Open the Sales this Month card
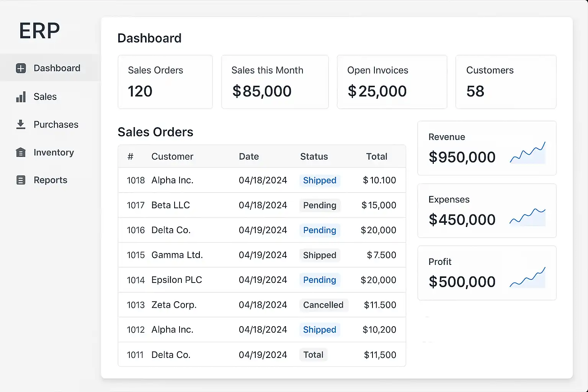 [274, 82]
